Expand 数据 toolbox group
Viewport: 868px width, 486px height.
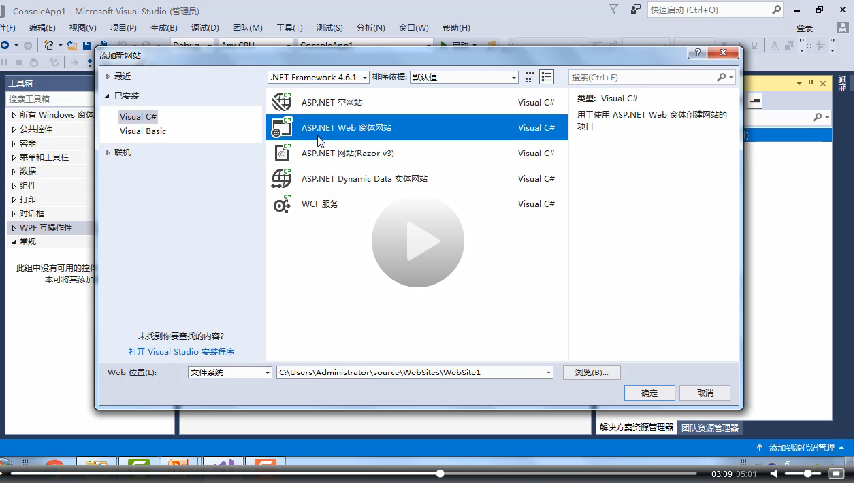(14, 172)
